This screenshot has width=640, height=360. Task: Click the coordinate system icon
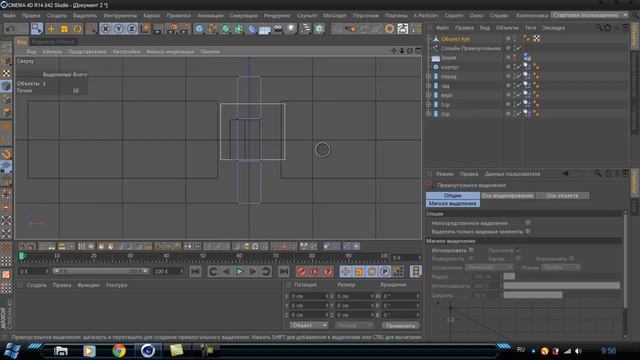[x=145, y=29]
